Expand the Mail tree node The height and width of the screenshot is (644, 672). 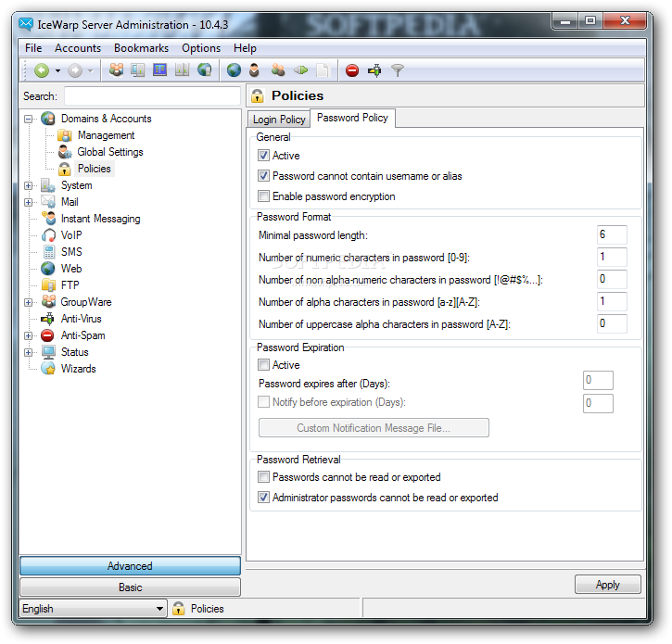[x=29, y=202]
